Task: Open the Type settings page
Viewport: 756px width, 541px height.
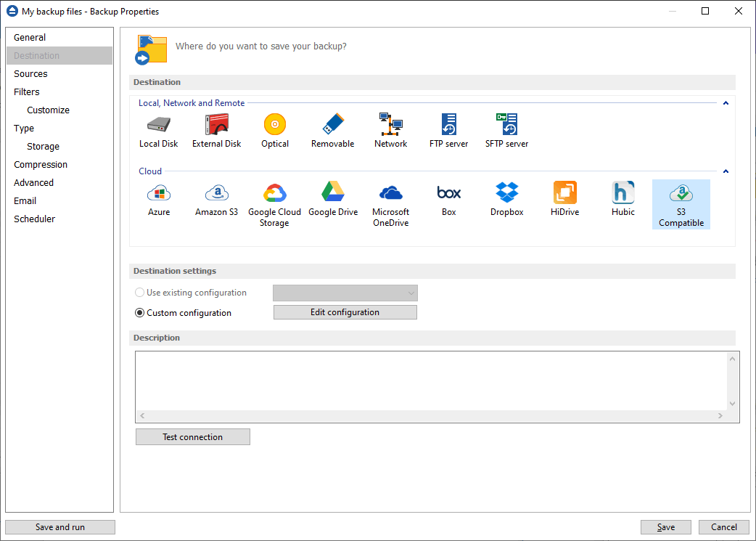Action: (x=59, y=129)
